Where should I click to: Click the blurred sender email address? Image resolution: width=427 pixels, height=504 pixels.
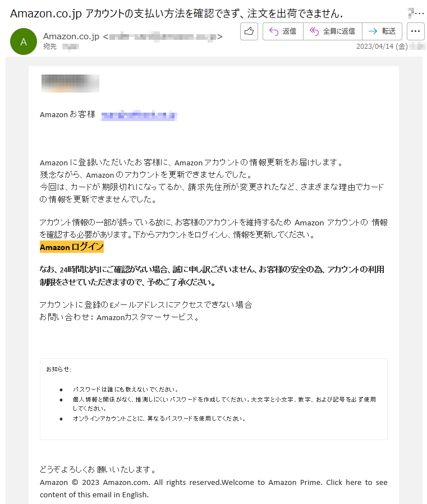[x=163, y=36]
